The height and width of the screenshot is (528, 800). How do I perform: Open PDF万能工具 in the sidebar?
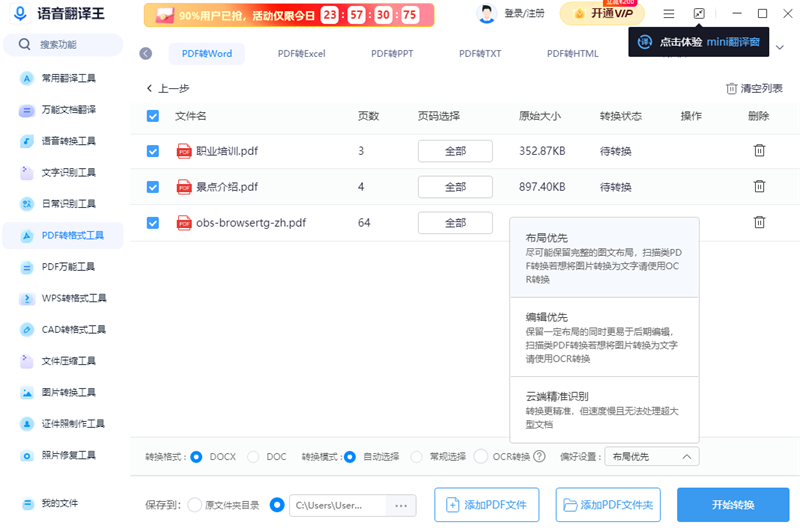click(67, 267)
